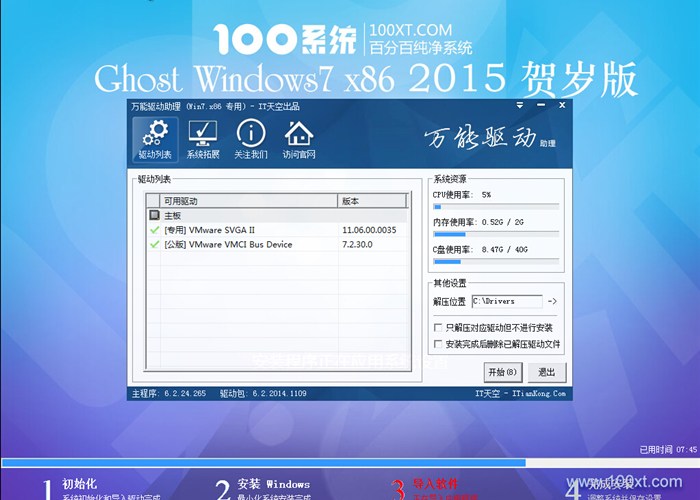
Task: Click the 关注我们 info icon
Action: click(x=250, y=139)
